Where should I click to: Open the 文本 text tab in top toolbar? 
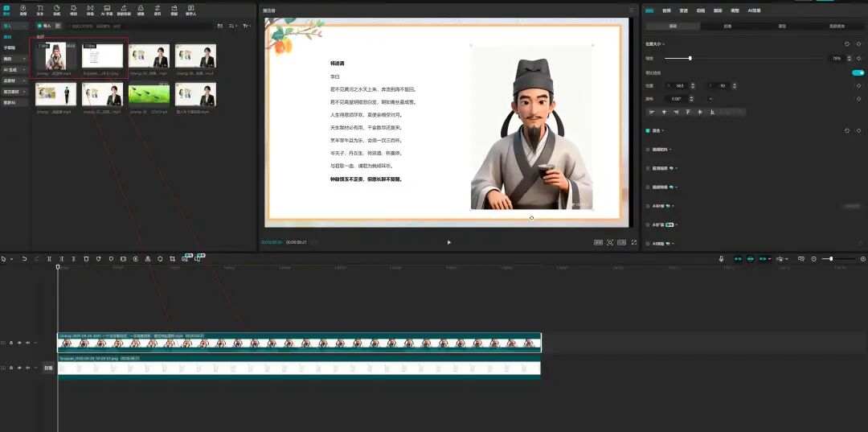tap(40, 10)
